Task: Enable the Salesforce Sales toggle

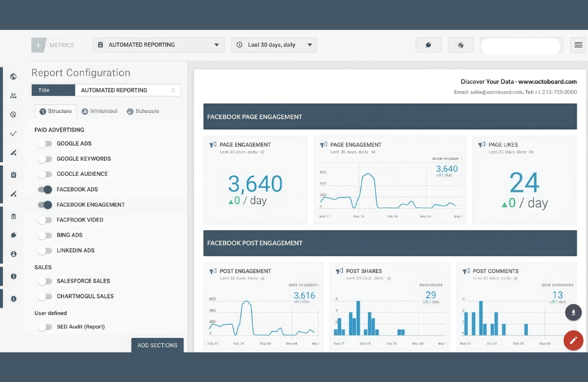Action: (x=45, y=282)
